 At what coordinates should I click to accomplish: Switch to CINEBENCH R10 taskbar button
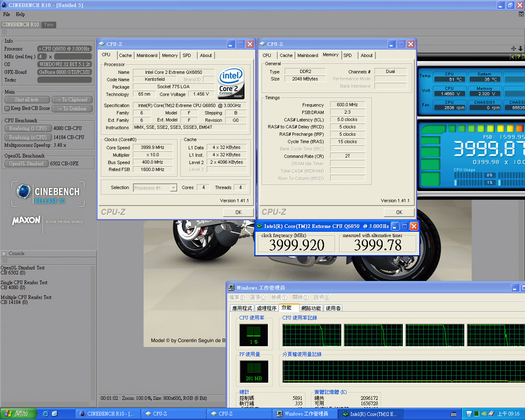(109, 414)
